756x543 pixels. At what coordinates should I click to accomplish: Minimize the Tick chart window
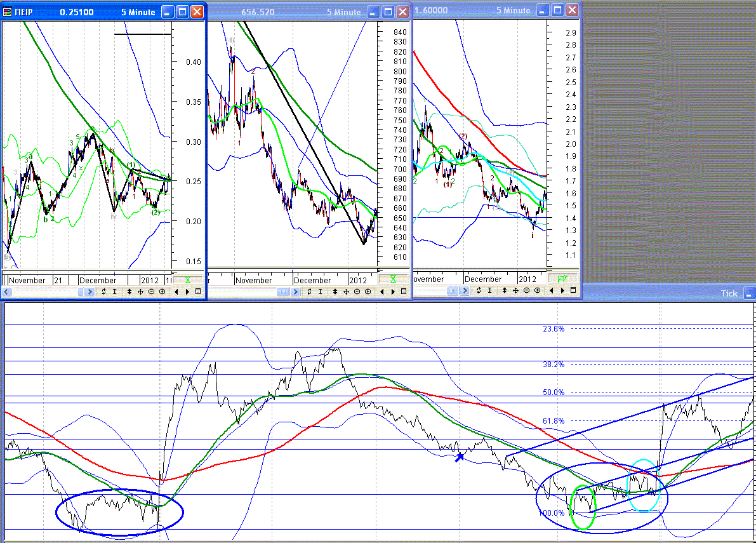pyautogui.click(x=749, y=293)
